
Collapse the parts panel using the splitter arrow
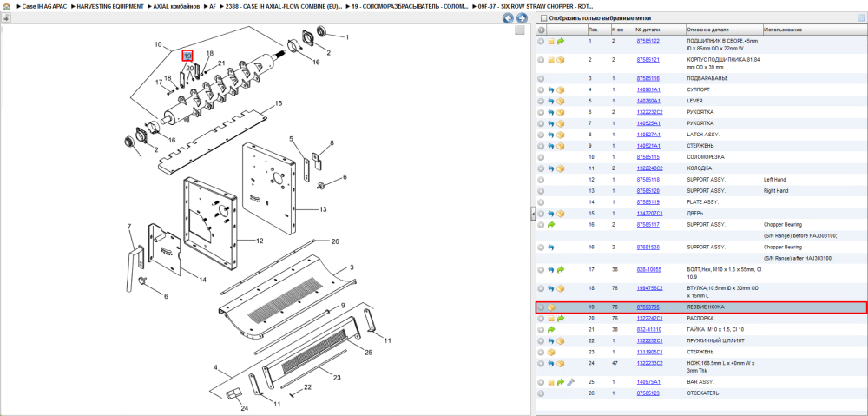pos(532,213)
